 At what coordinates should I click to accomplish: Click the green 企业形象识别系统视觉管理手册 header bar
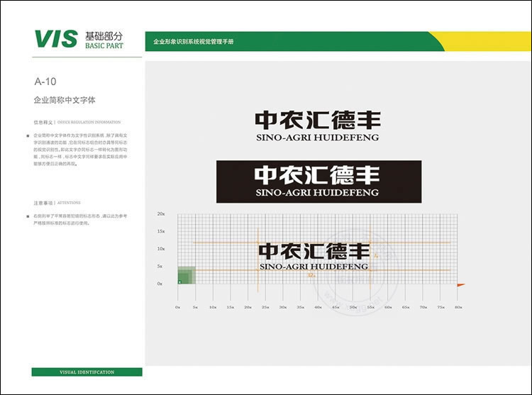point(284,42)
